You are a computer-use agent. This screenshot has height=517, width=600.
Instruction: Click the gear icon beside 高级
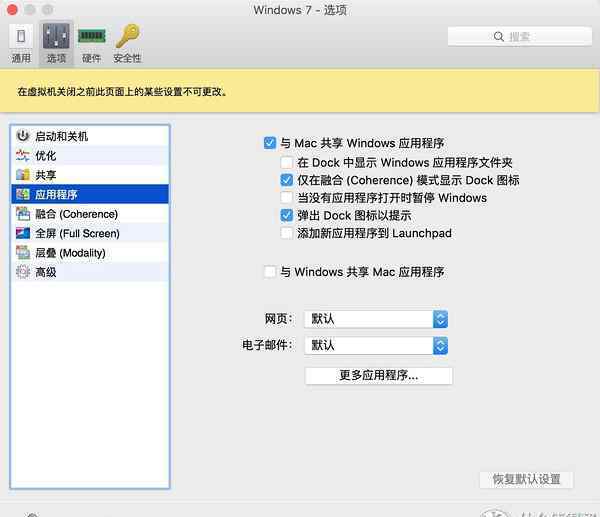23,272
